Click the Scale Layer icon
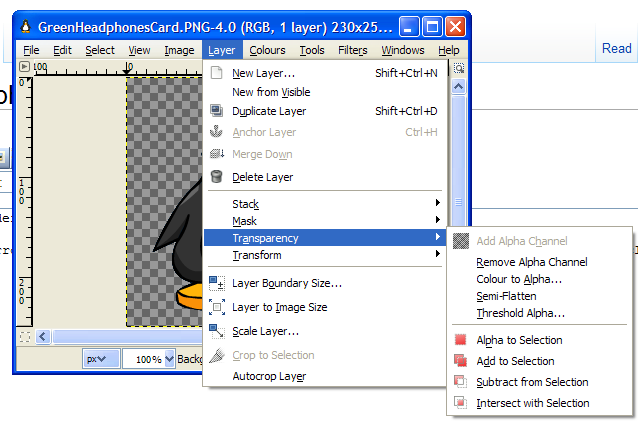Image resolution: width=638 pixels, height=428 pixels. pyautogui.click(x=216, y=331)
